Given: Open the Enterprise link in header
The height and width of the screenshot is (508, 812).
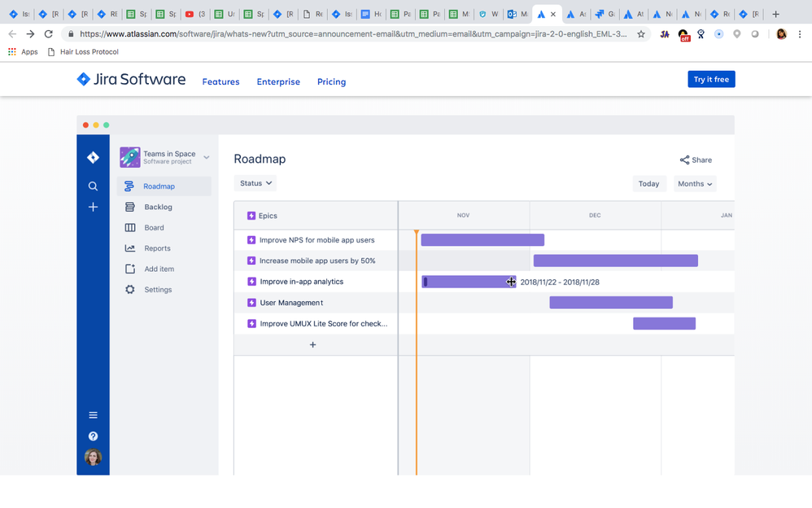Looking at the screenshot, I should (x=278, y=82).
